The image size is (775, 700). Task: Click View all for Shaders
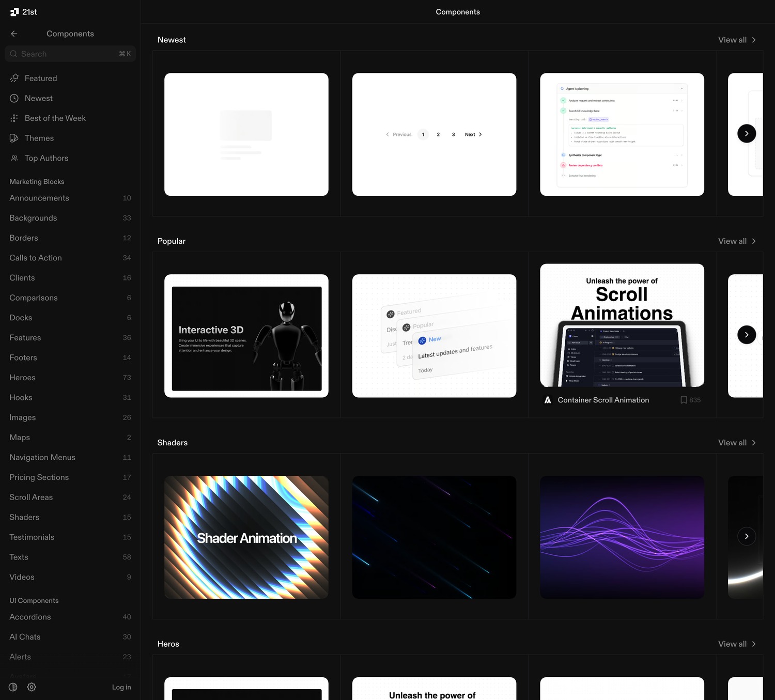tap(737, 443)
